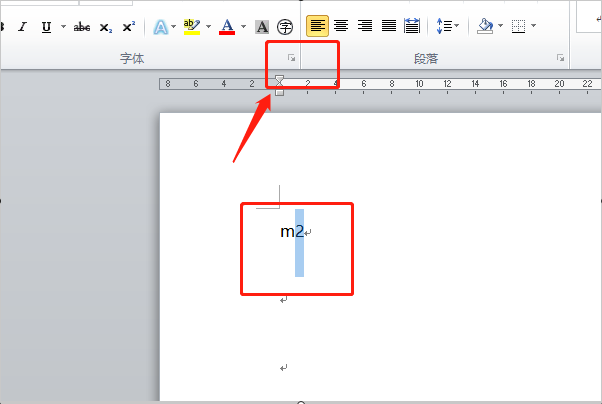Click the text m2 in document
Image resolution: width=602 pixels, height=404 pixels.
tap(292, 232)
